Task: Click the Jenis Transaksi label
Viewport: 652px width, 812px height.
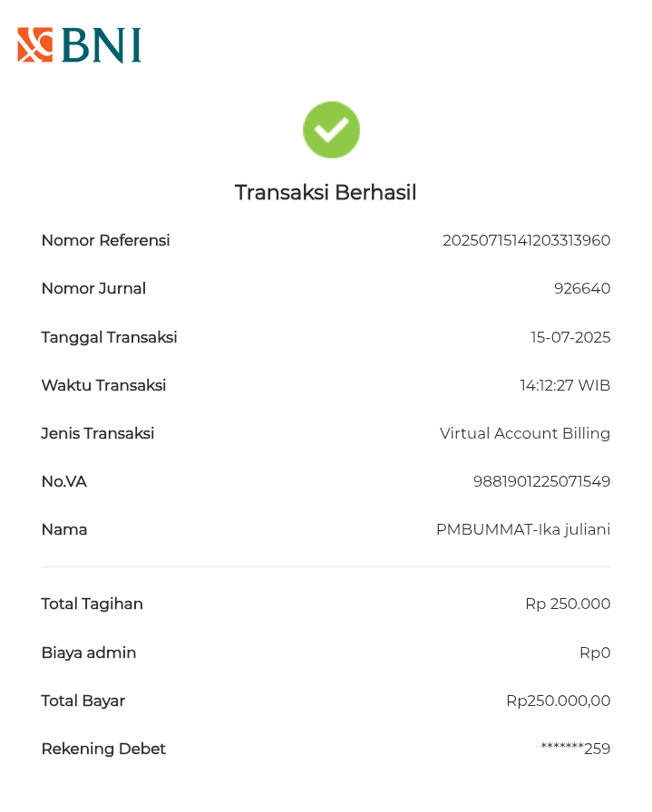Action: click(98, 433)
